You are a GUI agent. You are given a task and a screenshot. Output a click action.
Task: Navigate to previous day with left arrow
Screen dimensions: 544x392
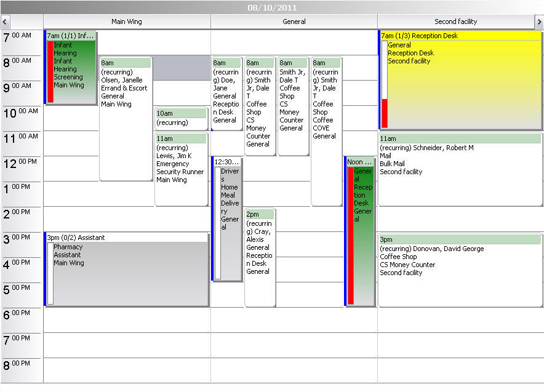click(5, 22)
